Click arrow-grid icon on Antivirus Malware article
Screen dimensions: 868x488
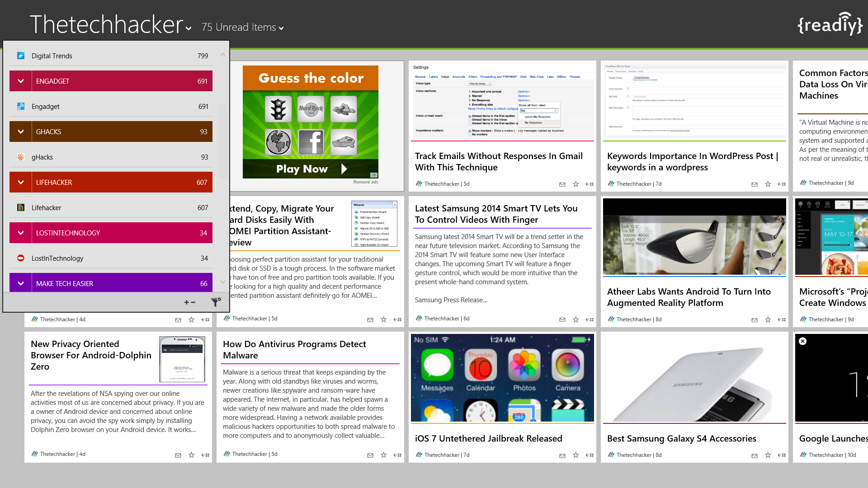click(397, 455)
